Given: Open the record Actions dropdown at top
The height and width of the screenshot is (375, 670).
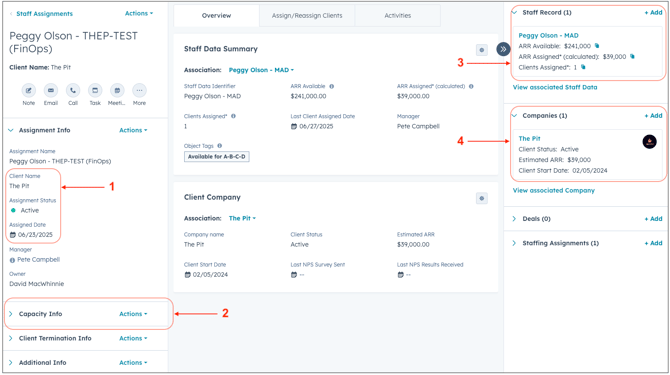Looking at the screenshot, I should [139, 14].
